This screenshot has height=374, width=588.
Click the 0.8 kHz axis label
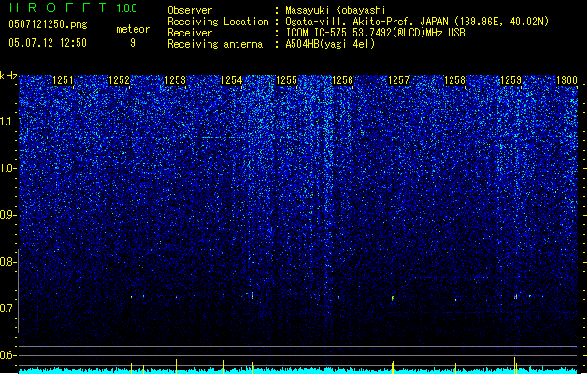(8, 262)
